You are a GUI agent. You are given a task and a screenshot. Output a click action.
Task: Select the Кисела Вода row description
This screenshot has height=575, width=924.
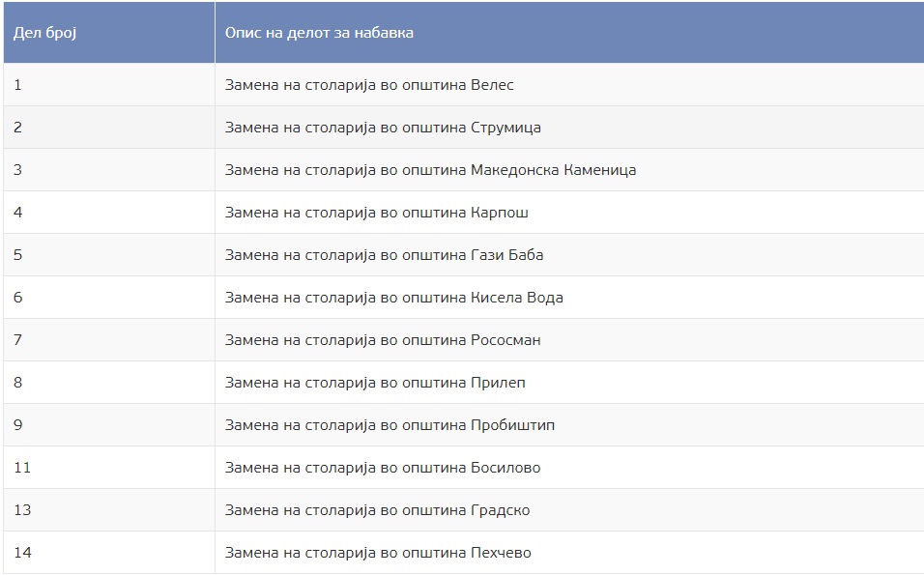point(393,298)
